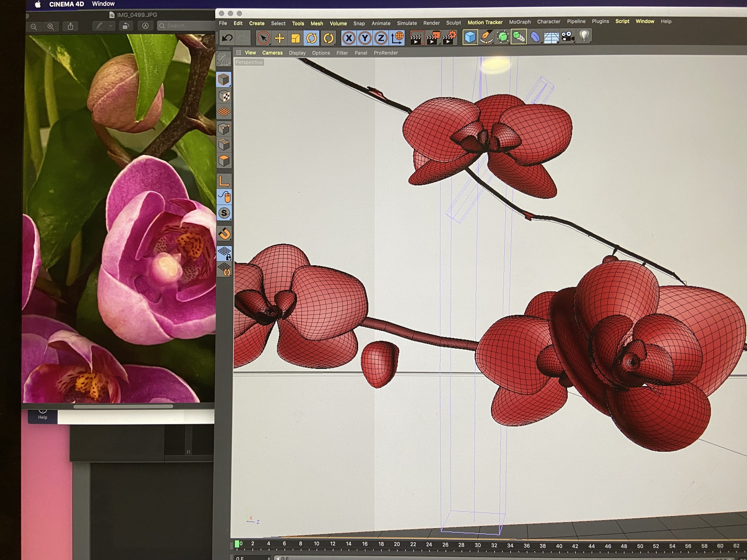Open the Camera objects icon
747x560 pixels.
pos(567,36)
